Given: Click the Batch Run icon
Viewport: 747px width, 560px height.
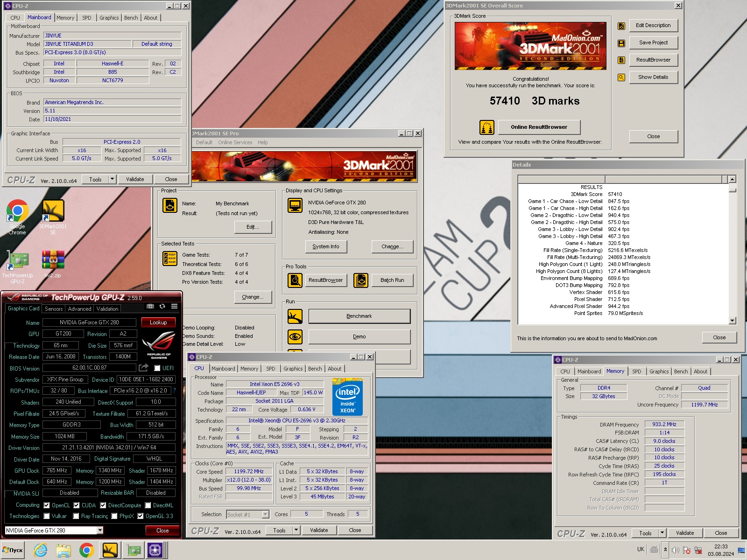Looking at the screenshot, I should coord(361,280).
